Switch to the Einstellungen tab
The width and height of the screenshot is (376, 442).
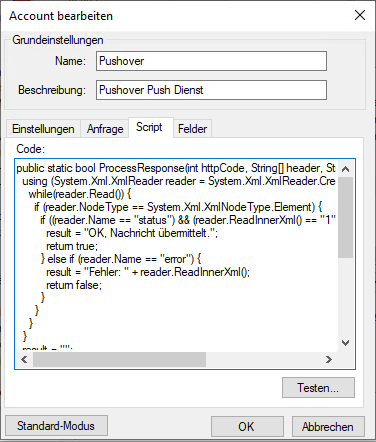tap(43, 129)
